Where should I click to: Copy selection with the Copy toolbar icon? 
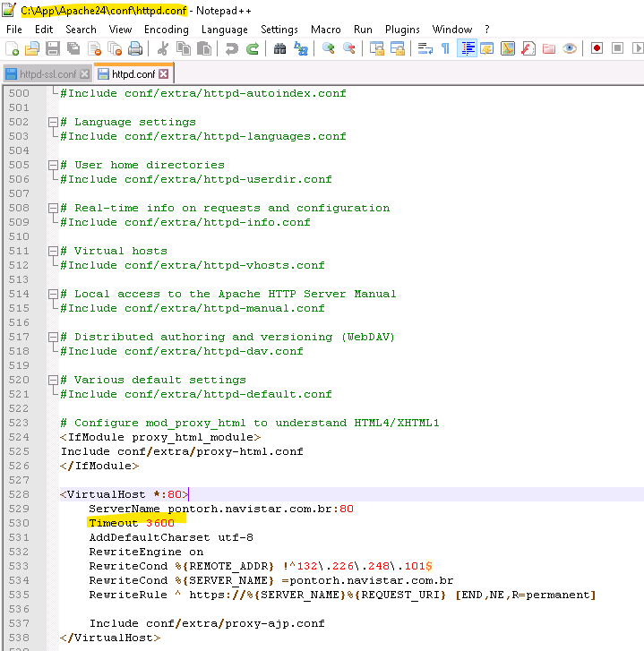pos(184,48)
